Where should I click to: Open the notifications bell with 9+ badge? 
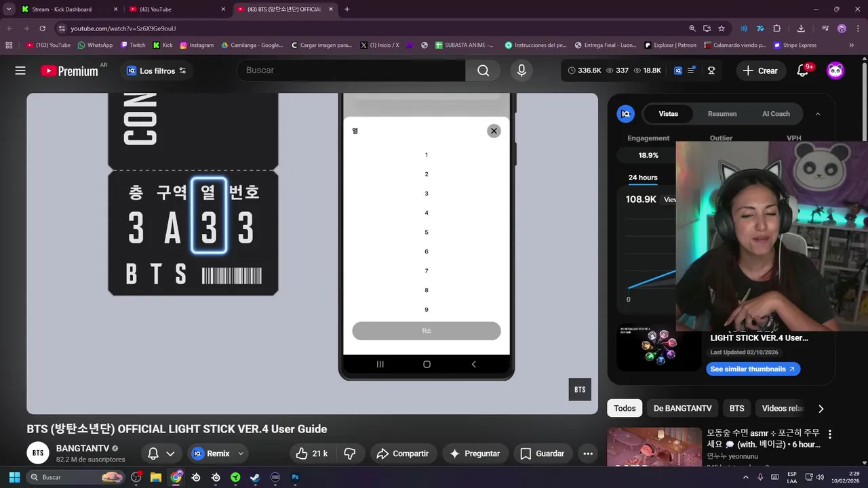click(x=804, y=70)
